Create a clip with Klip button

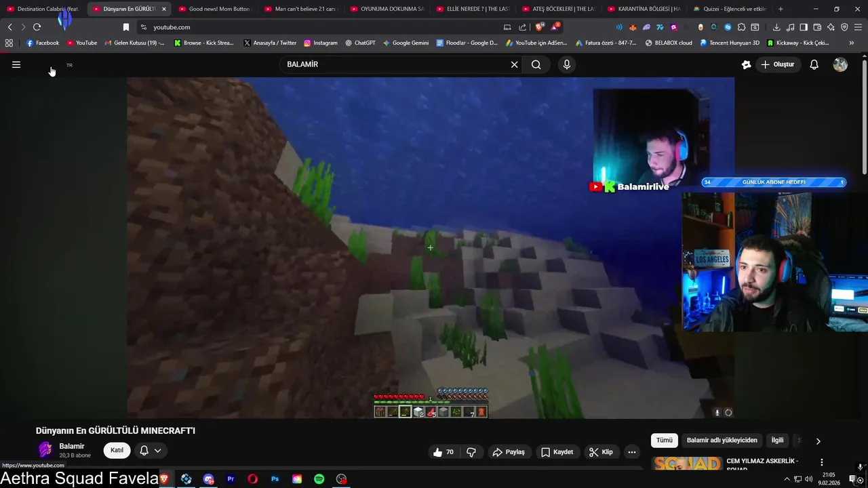(601, 452)
